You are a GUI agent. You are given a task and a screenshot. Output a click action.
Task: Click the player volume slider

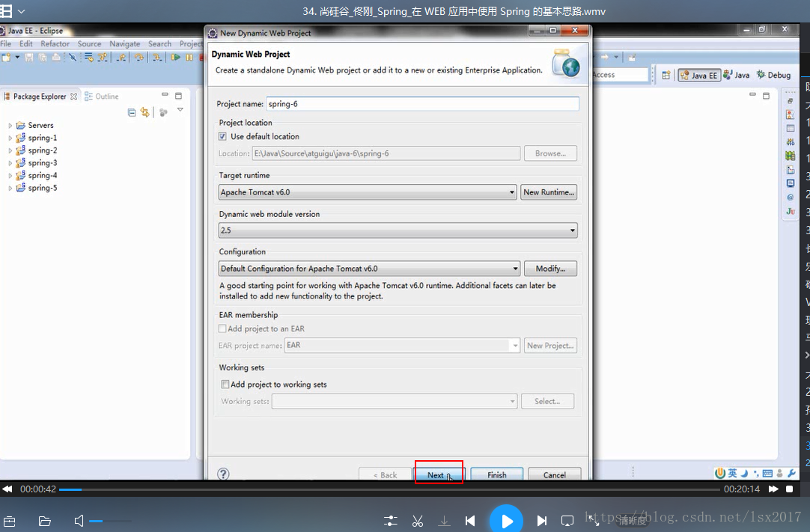point(110,522)
